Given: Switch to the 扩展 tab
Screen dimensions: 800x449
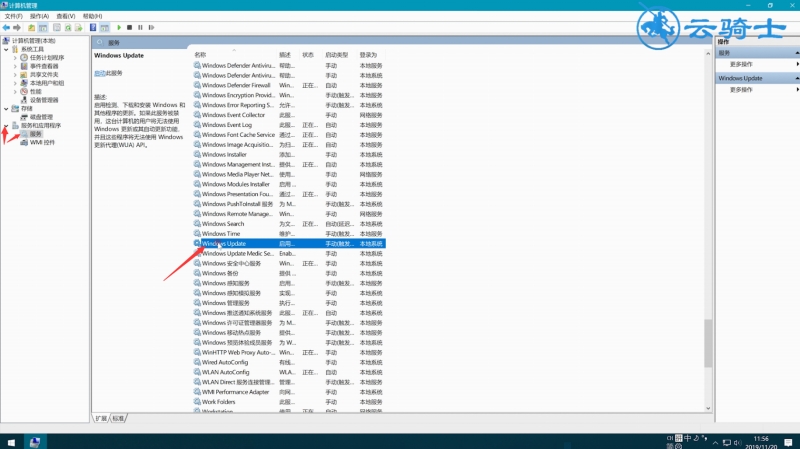Looking at the screenshot, I should [101, 418].
